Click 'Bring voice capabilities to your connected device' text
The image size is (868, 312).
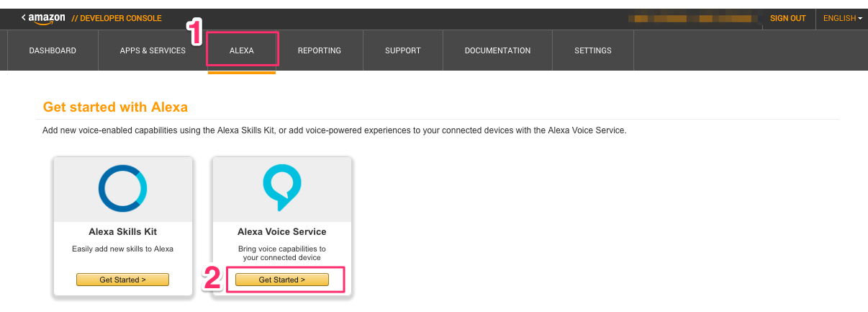(282, 253)
